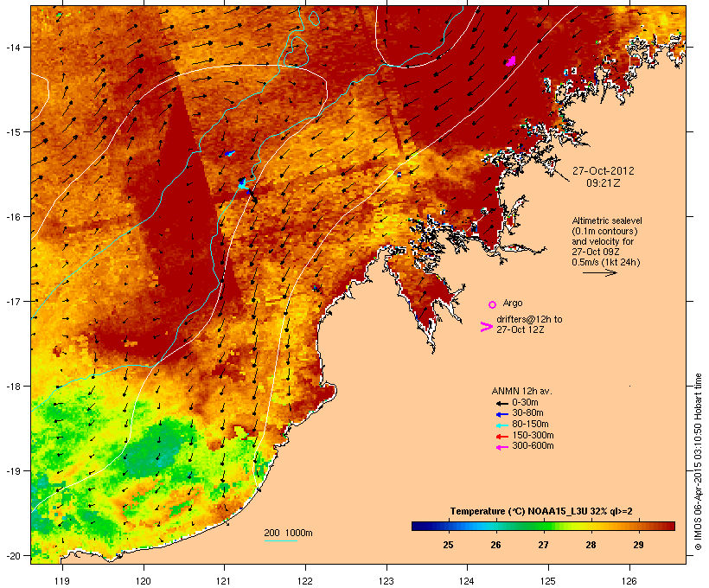
Task: Click the magenta drifters arrowhead legend symbol
Action: coord(486,327)
